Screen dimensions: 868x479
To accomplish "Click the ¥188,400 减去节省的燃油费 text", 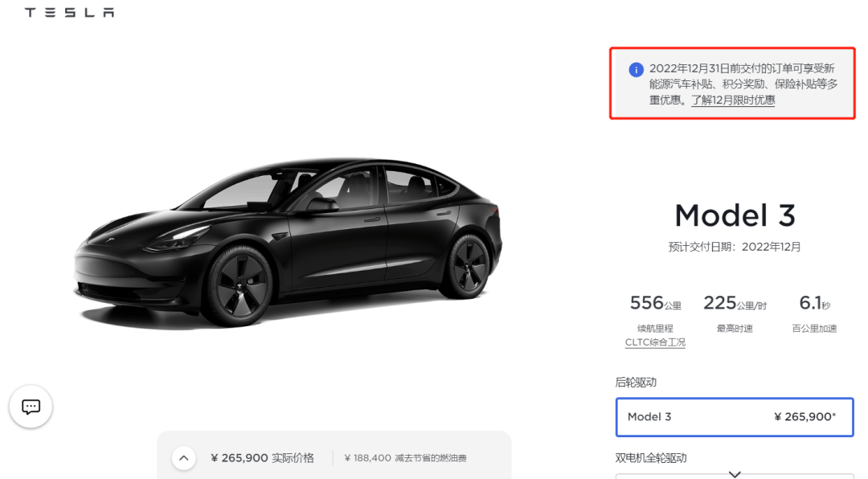I will [405, 458].
